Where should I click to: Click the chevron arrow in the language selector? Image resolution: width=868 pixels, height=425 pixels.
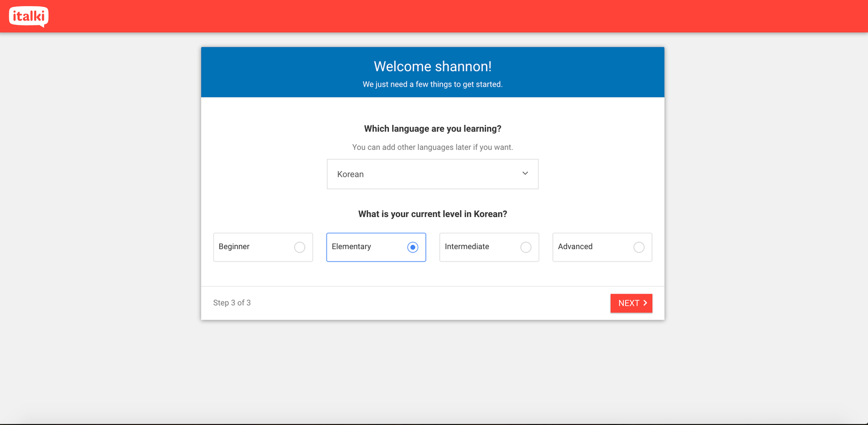(525, 174)
